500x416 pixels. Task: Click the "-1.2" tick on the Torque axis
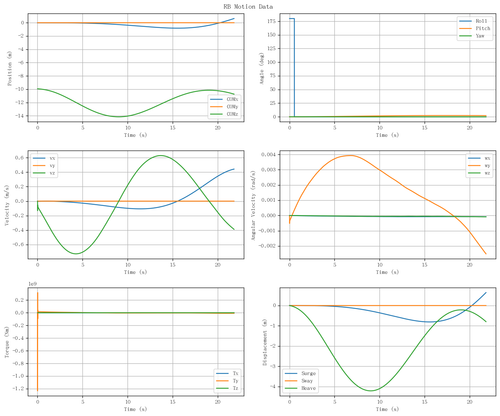click(18, 389)
